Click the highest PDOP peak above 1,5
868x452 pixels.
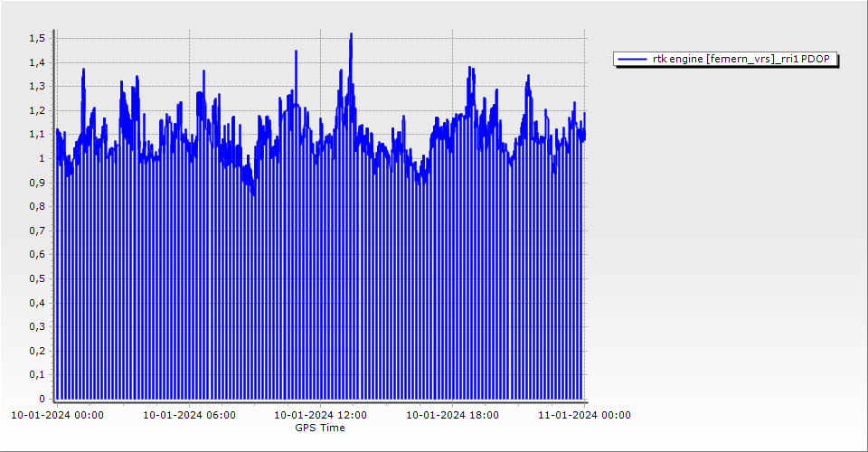pos(351,35)
